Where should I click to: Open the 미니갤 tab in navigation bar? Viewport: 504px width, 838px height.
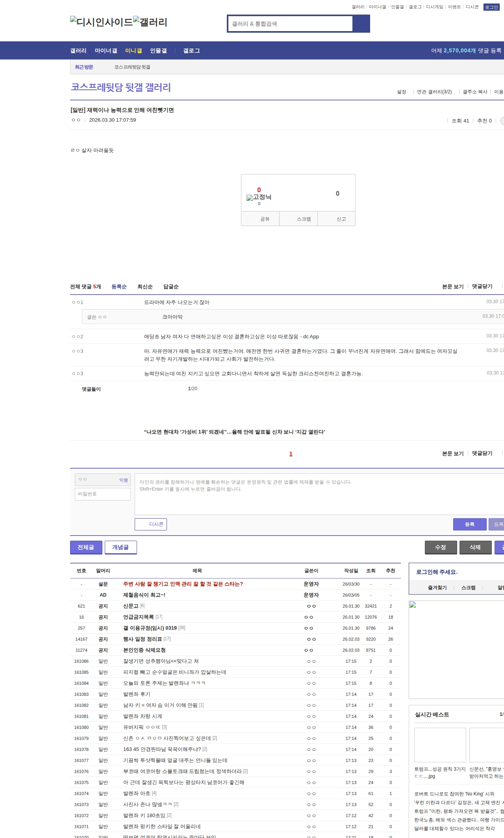133,51
